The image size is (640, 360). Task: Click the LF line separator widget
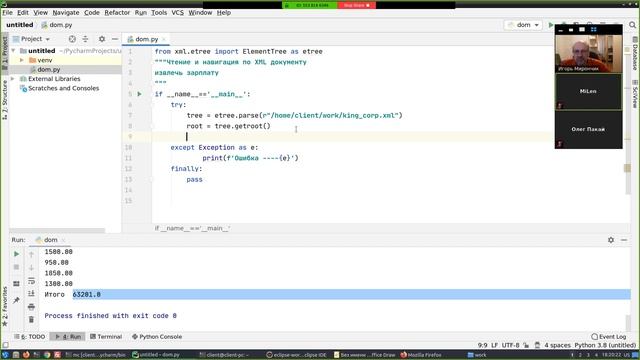tap(494, 345)
